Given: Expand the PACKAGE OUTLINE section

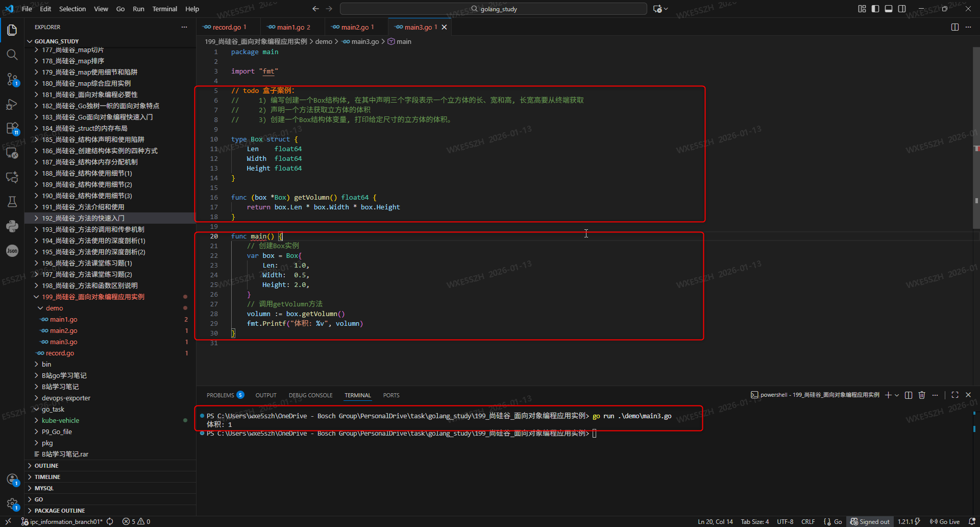Looking at the screenshot, I should [x=110, y=511].
